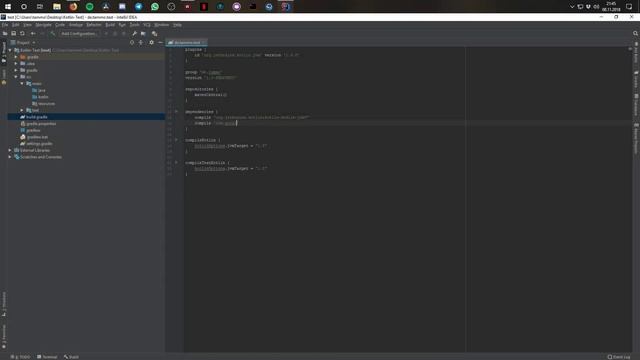Viewport: 640px width, 360px height.
Task: Toggle the Ant Build tool window button
Action: tap(636, 53)
